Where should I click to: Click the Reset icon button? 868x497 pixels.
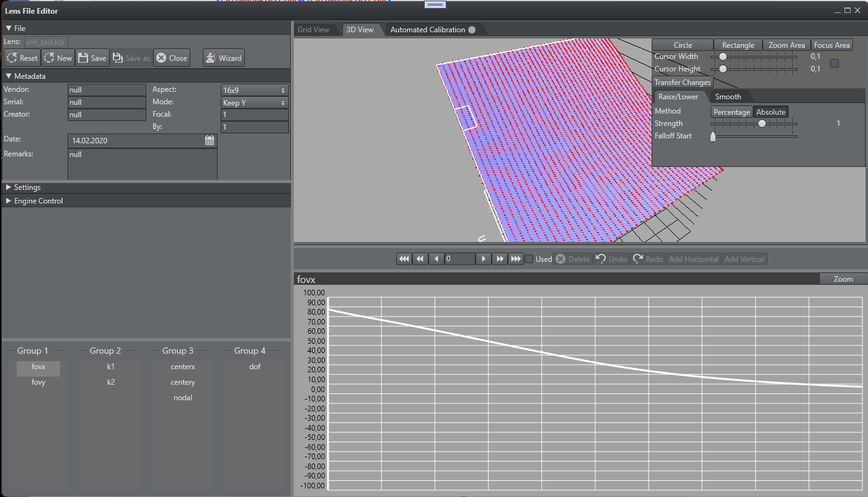point(12,58)
